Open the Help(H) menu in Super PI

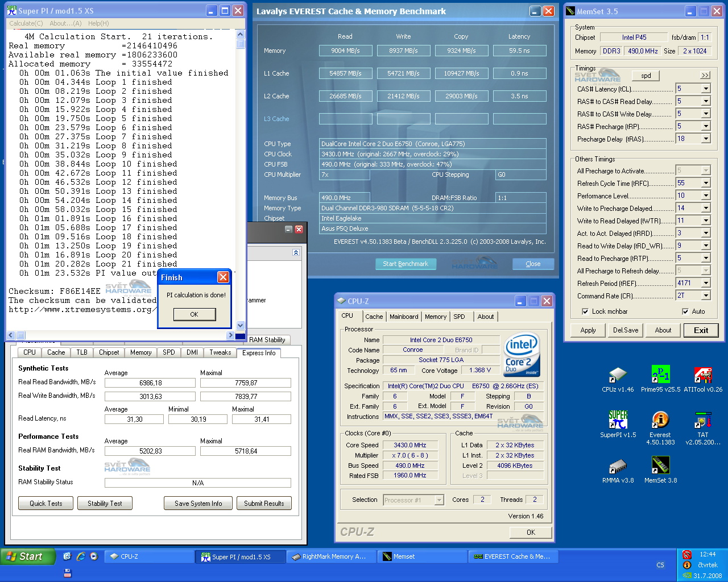pos(98,23)
